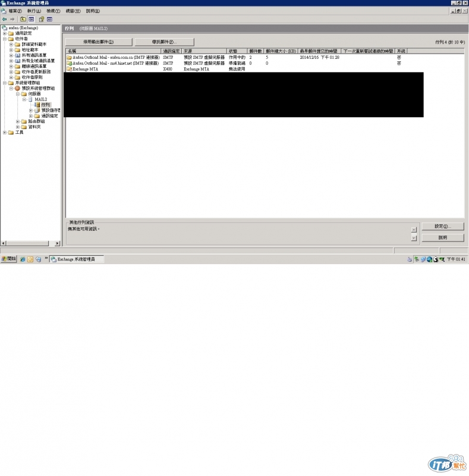
Task: Click the 開始 Start button
Action: (8, 259)
